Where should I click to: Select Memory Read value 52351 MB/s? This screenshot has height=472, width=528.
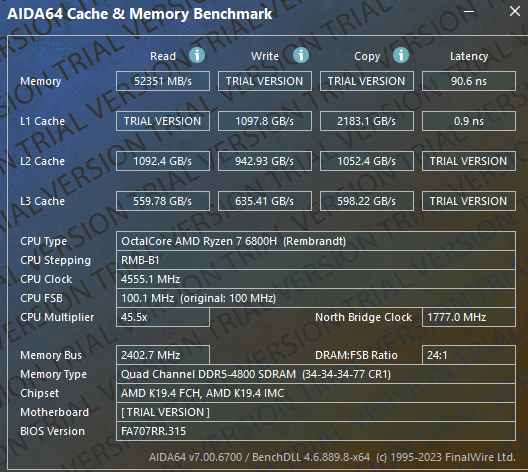coord(163,81)
